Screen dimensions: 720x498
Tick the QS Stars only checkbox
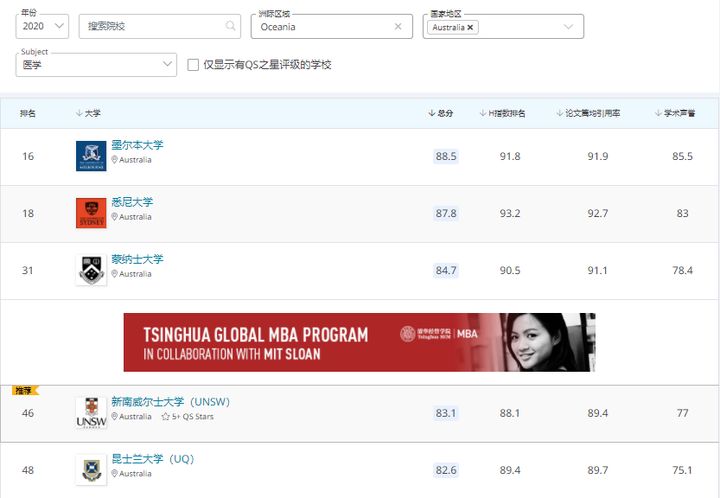[x=193, y=65]
